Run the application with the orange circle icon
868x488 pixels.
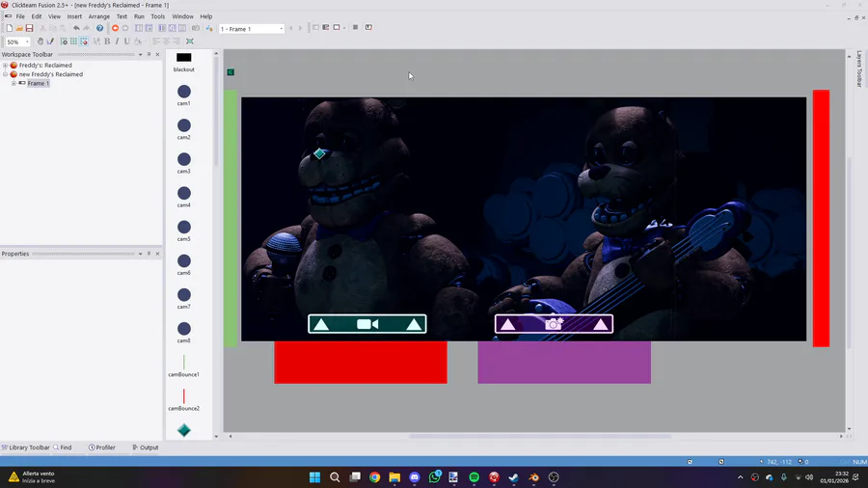pos(115,28)
